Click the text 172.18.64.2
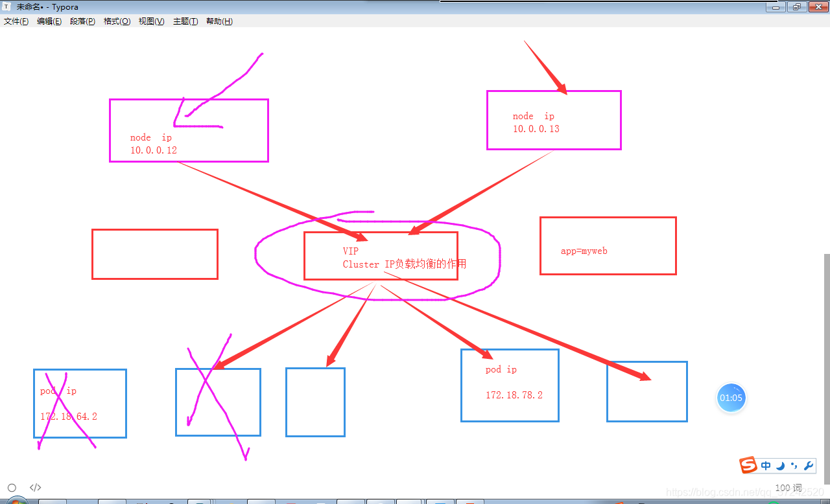Image resolution: width=830 pixels, height=504 pixels. pos(69,417)
